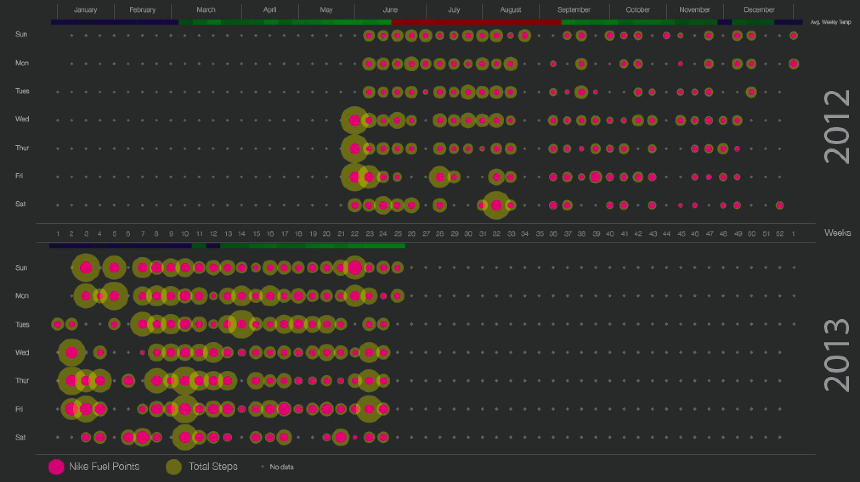
Task: Click week number 22 on the week axis
Action: click(355, 233)
